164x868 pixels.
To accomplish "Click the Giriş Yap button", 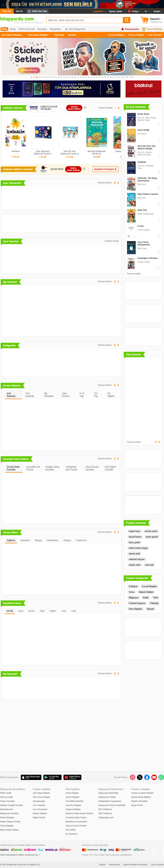I will [7, 11].
